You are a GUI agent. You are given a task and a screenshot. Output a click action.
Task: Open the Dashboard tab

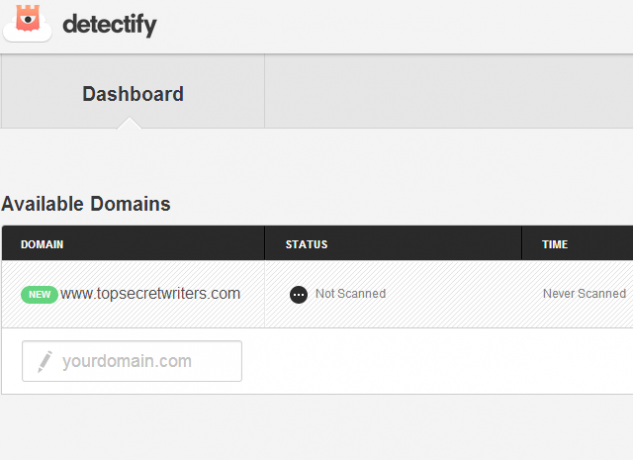pyautogui.click(x=133, y=92)
